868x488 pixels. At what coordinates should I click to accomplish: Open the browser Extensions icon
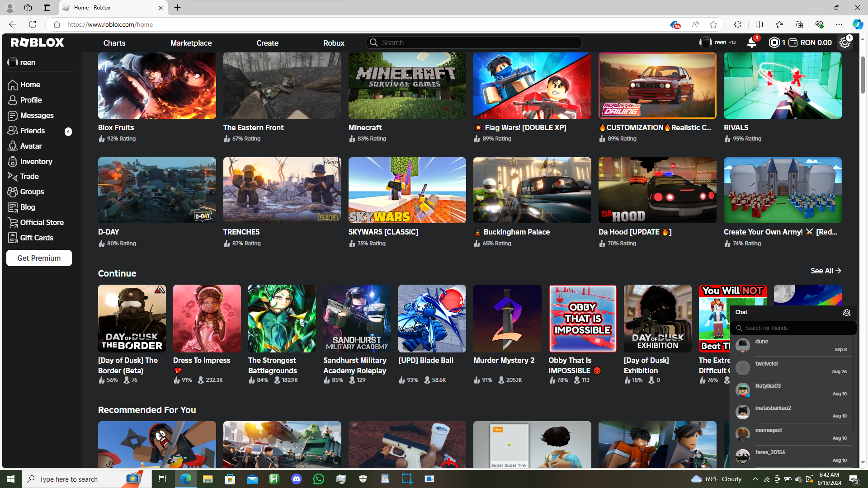pyautogui.click(x=737, y=24)
